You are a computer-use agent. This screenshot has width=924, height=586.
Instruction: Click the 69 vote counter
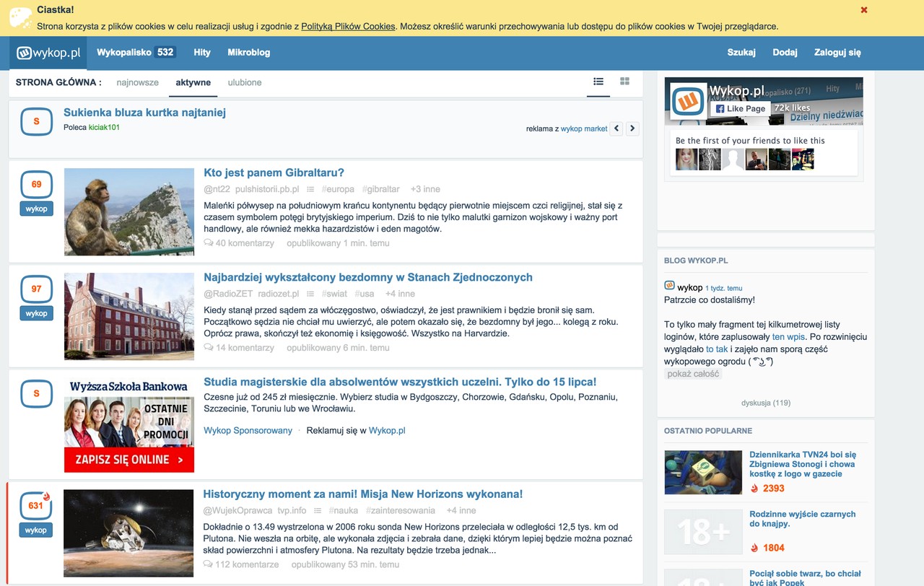pyautogui.click(x=36, y=184)
